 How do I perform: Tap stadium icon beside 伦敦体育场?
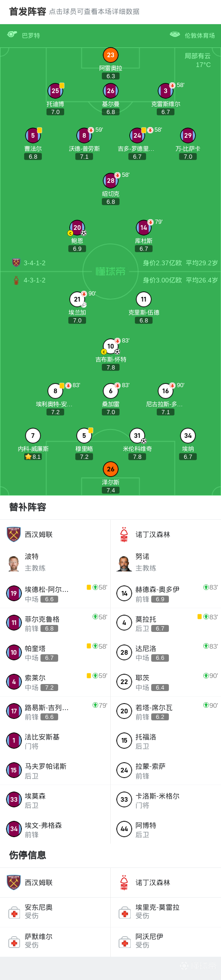click(175, 34)
